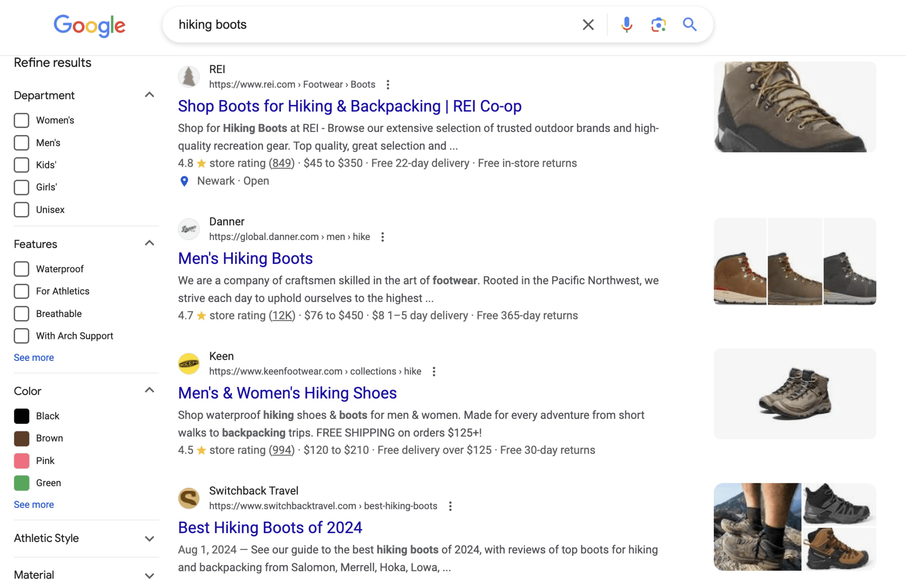Filter by the Pink color swatch
906x588 pixels.
click(21, 461)
